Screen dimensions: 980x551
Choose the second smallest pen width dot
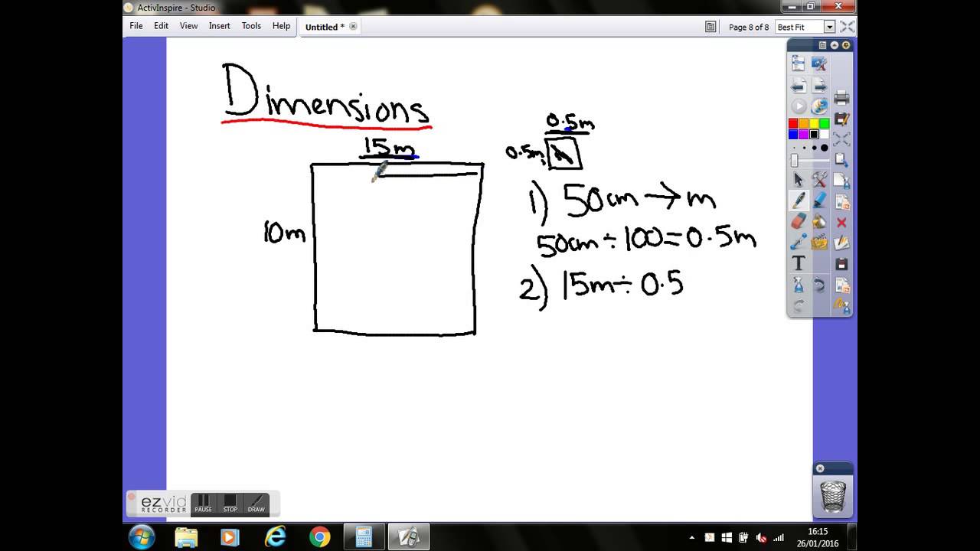click(x=803, y=148)
